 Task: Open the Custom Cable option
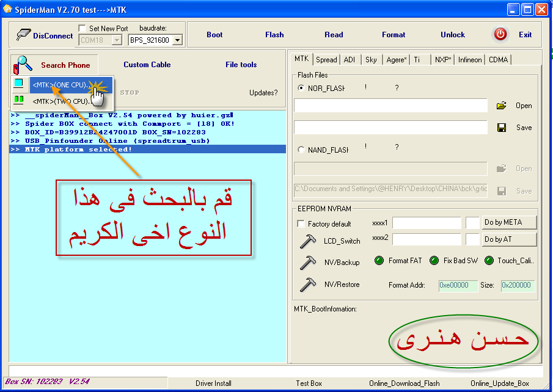coord(147,65)
